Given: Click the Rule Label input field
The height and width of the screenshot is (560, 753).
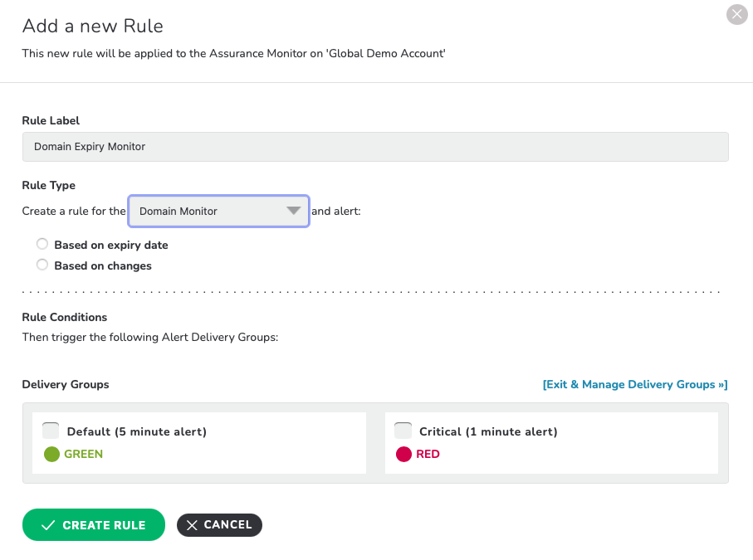Looking at the screenshot, I should tap(375, 147).
